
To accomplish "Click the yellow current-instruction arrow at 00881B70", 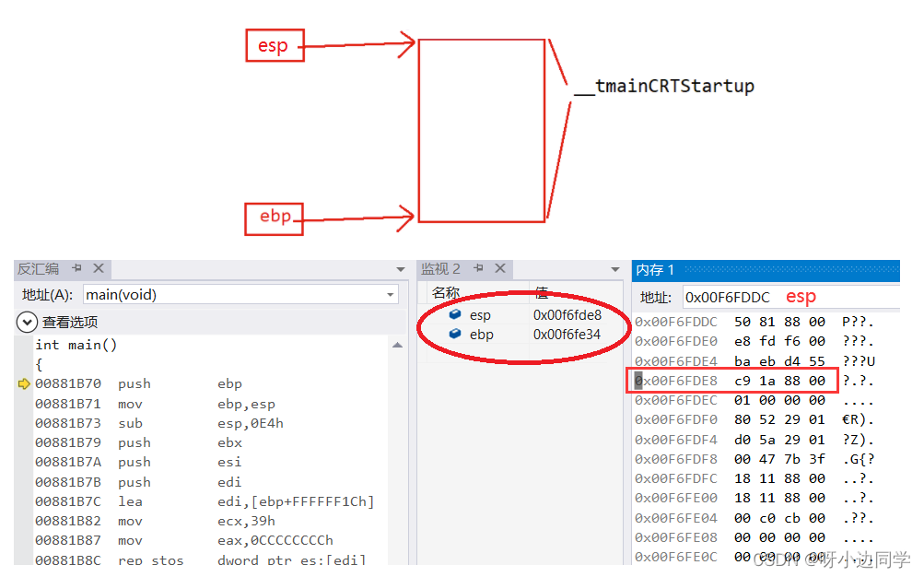I will pyautogui.click(x=24, y=384).
